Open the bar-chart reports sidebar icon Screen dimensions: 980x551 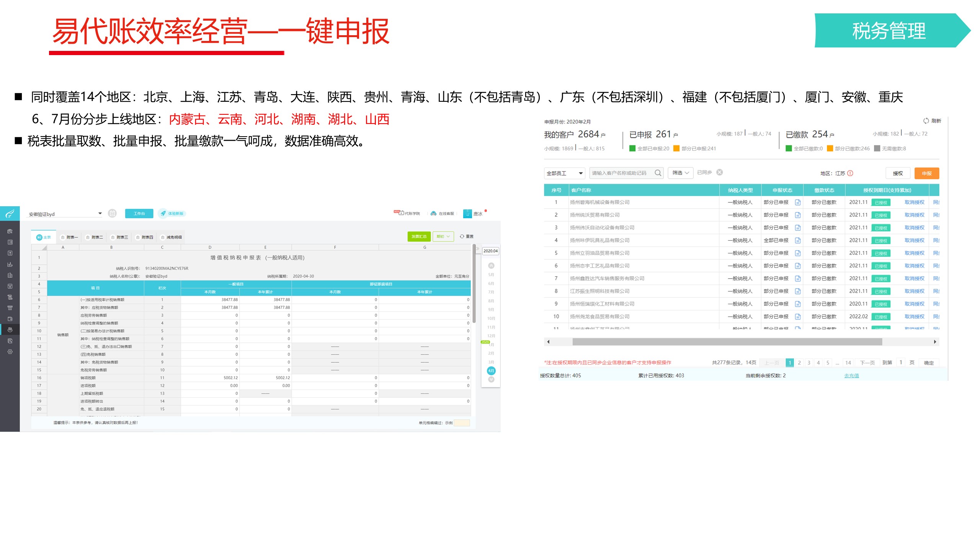tap(10, 264)
